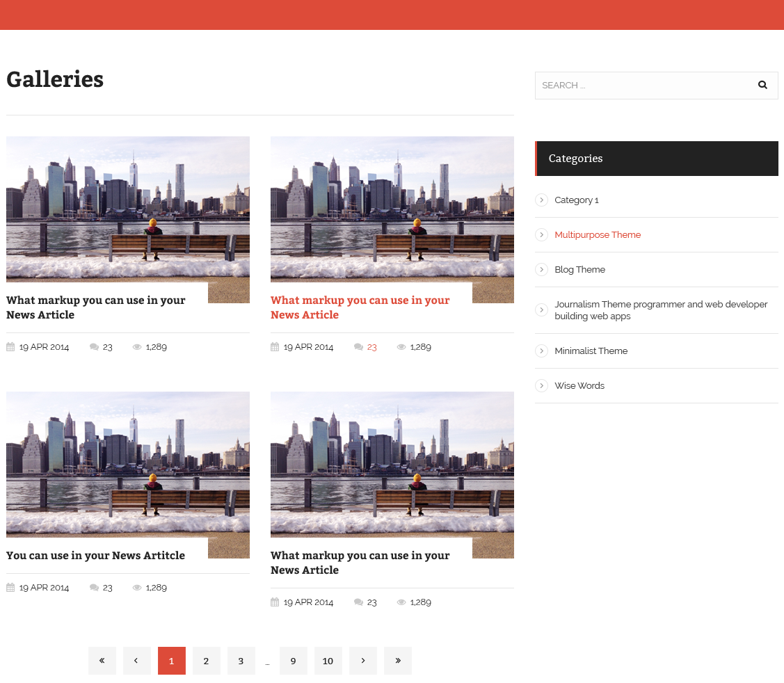Click chevron beside Wise Words
The height and width of the screenshot is (683, 784).
tap(541, 386)
